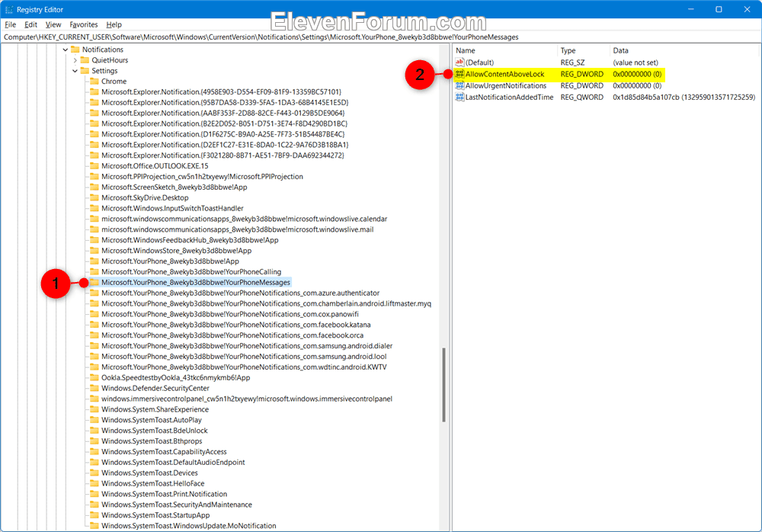The height and width of the screenshot is (532, 762).
Task: Click the Settings folder icon
Action: pyautogui.click(x=85, y=71)
